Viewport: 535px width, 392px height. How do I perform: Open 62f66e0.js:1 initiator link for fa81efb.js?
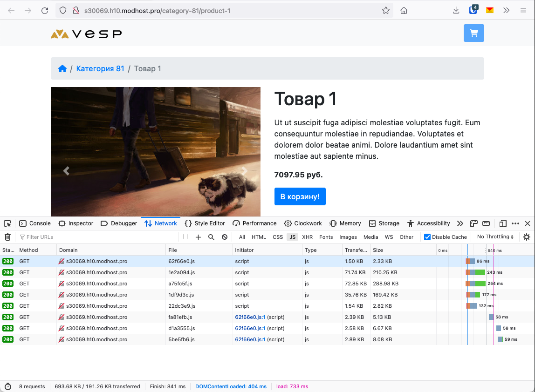point(250,317)
